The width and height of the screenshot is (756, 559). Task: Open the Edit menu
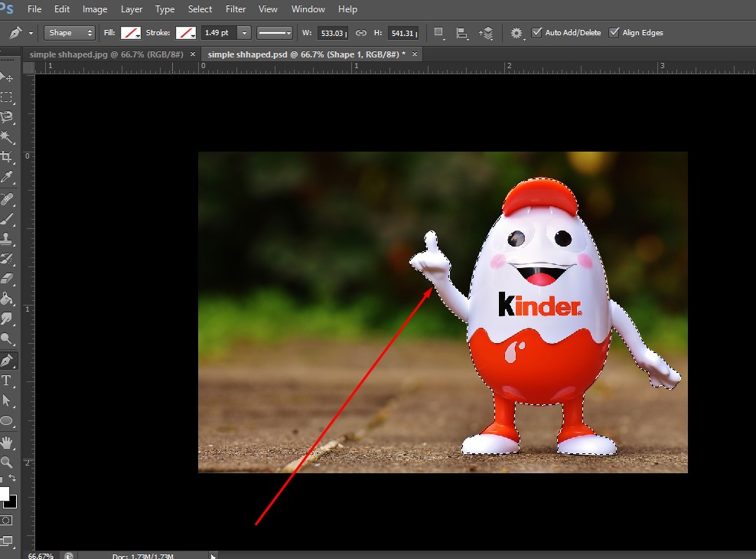[62, 9]
